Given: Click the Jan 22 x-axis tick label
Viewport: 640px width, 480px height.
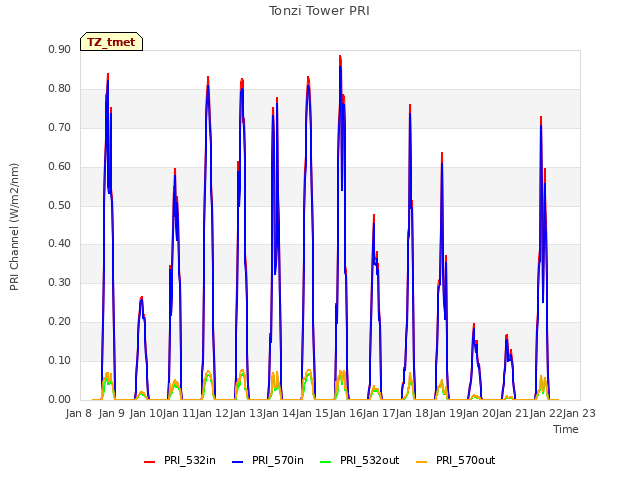Looking at the screenshot, I should pos(546,413).
